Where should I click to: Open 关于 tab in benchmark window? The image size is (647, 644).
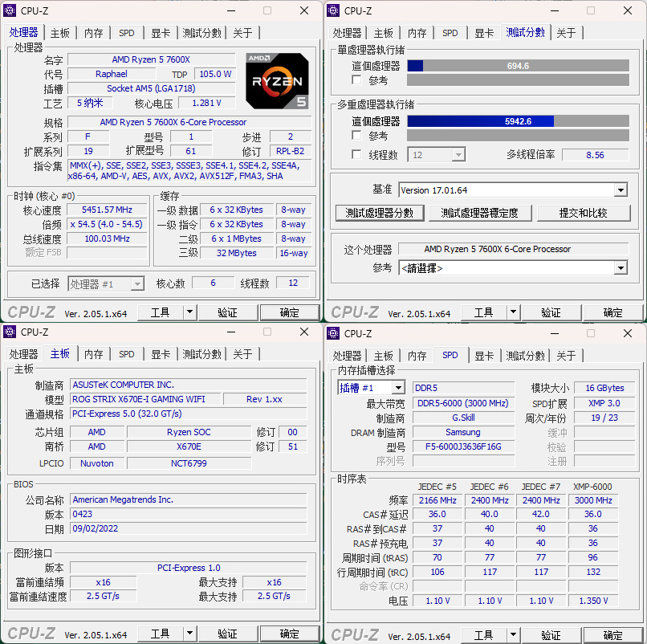pos(566,33)
